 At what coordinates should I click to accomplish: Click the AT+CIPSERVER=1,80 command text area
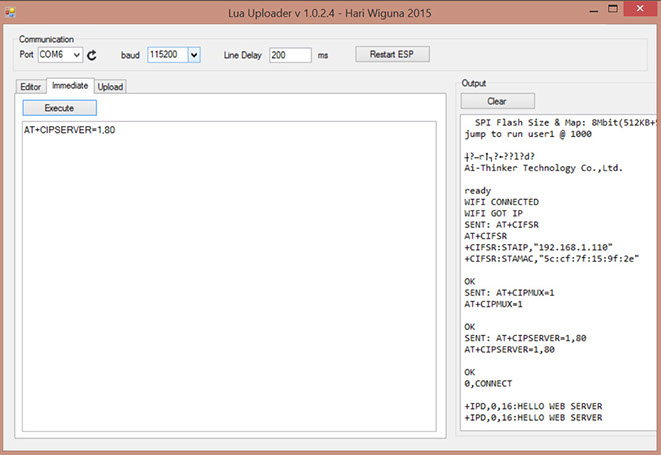click(x=229, y=276)
